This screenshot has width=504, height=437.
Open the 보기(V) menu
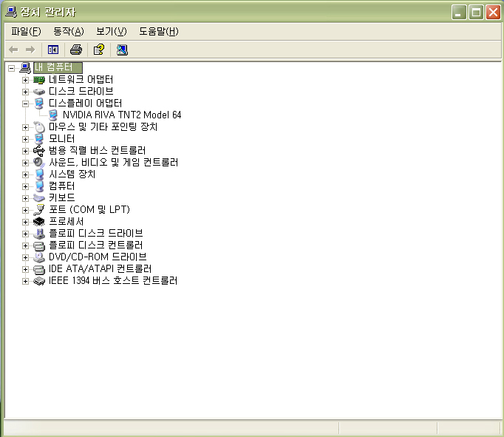[x=111, y=31]
